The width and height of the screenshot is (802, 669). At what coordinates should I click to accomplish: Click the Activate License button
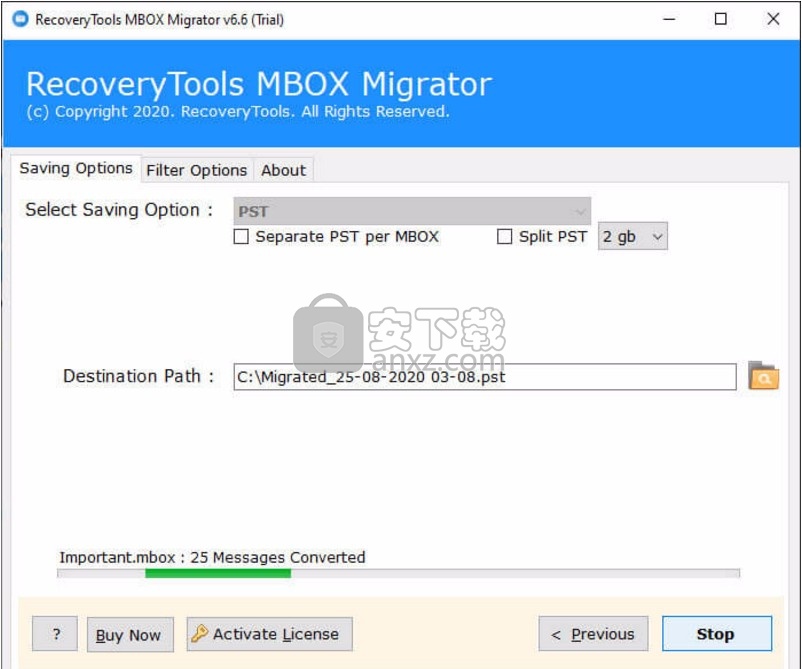270,634
